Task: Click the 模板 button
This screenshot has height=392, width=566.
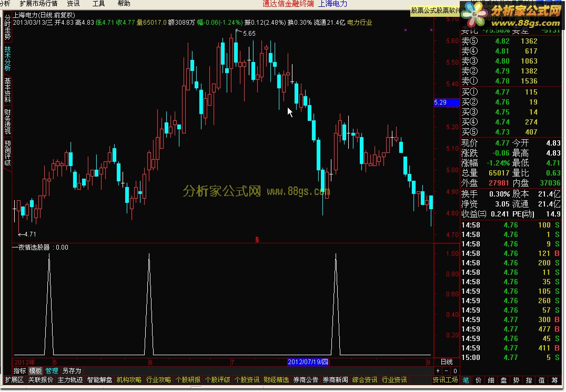Action: coord(35,371)
